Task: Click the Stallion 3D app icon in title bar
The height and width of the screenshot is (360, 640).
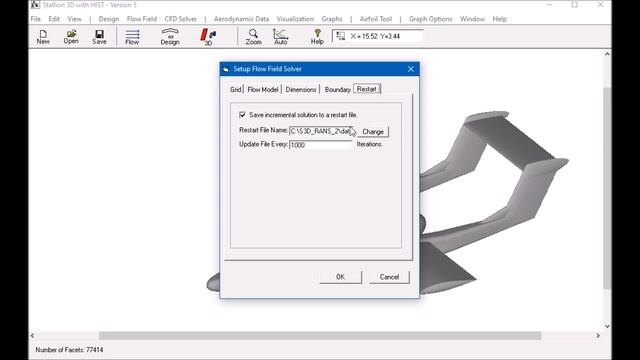Action: pyautogui.click(x=36, y=5)
